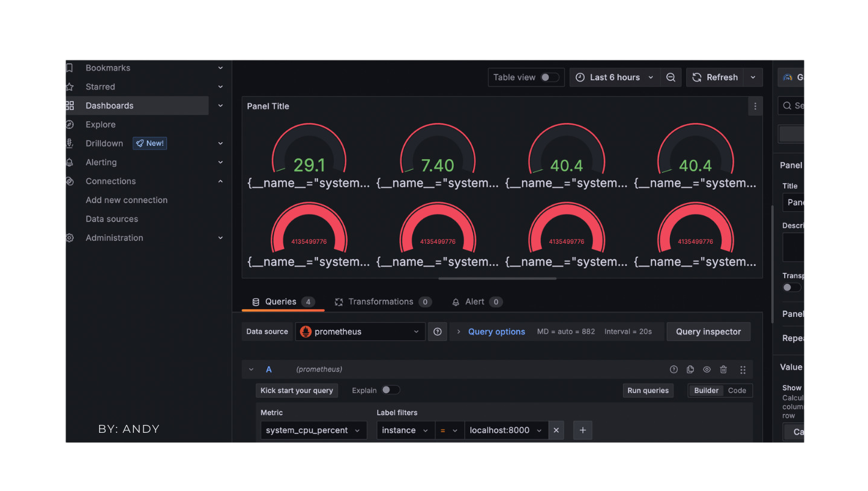Click the drag handle icon for query A

(743, 370)
